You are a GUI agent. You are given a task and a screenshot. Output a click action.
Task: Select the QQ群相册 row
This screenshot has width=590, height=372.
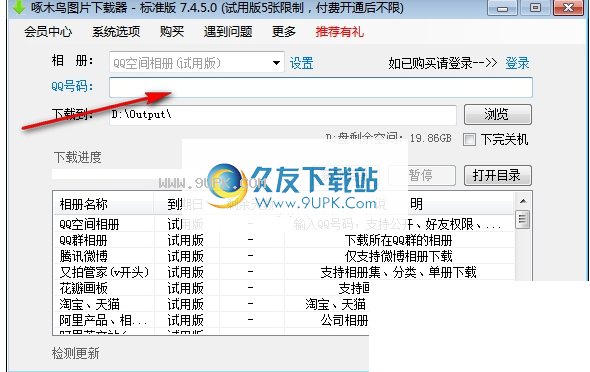coord(284,240)
